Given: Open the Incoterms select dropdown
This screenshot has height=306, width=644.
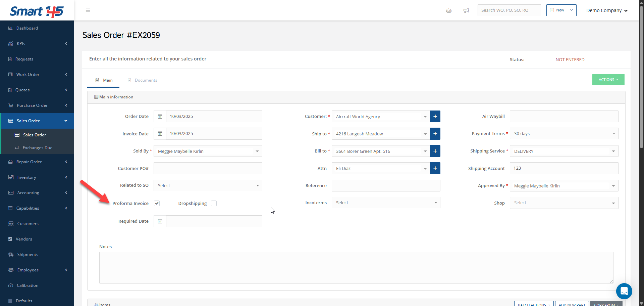Looking at the screenshot, I should pos(386,203).
